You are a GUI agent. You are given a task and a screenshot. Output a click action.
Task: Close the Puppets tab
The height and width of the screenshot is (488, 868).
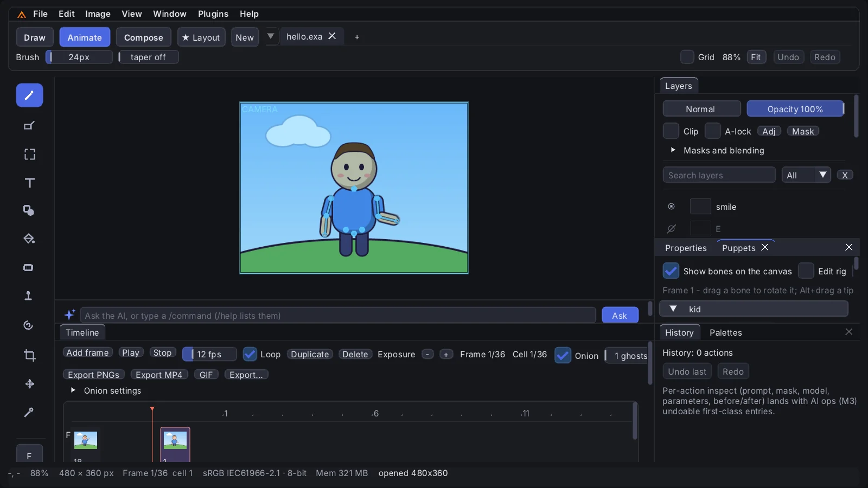765,247
